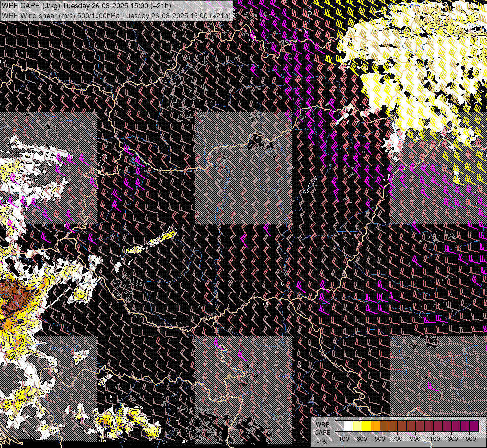Click the purple 1500+ legend swatch
Image resolution: width=487 pixels, height=448 pixels.
pos(474,426)
